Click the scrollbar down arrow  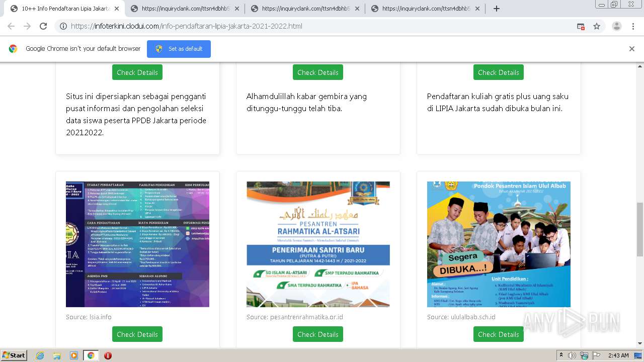(x=639, y=344)
